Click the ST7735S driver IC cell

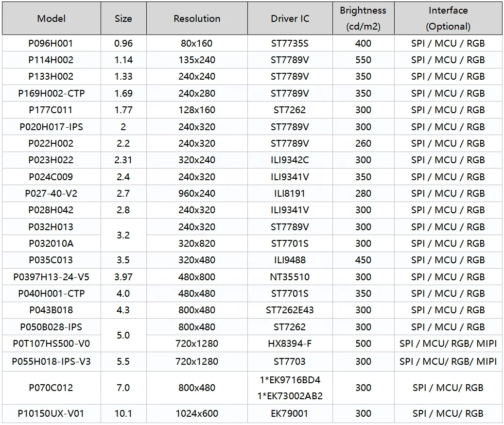click(289, 43)
